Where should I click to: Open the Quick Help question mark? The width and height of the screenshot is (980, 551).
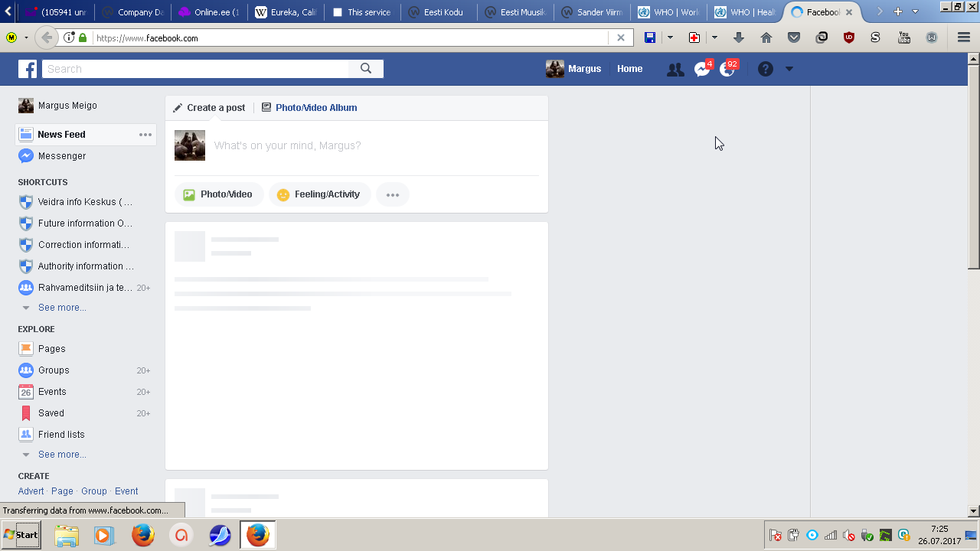766,69
